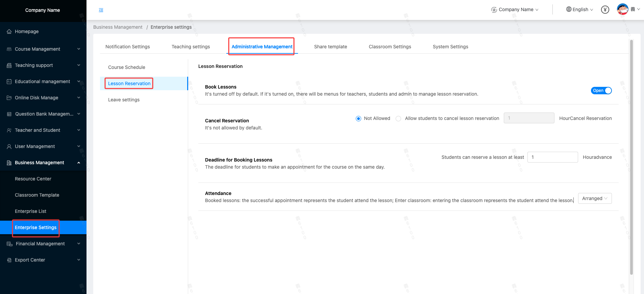The image size is (644, 294).
Task: Switch to the Teaching settings tab
Action: pyautogui.click(x=191, y=47)
